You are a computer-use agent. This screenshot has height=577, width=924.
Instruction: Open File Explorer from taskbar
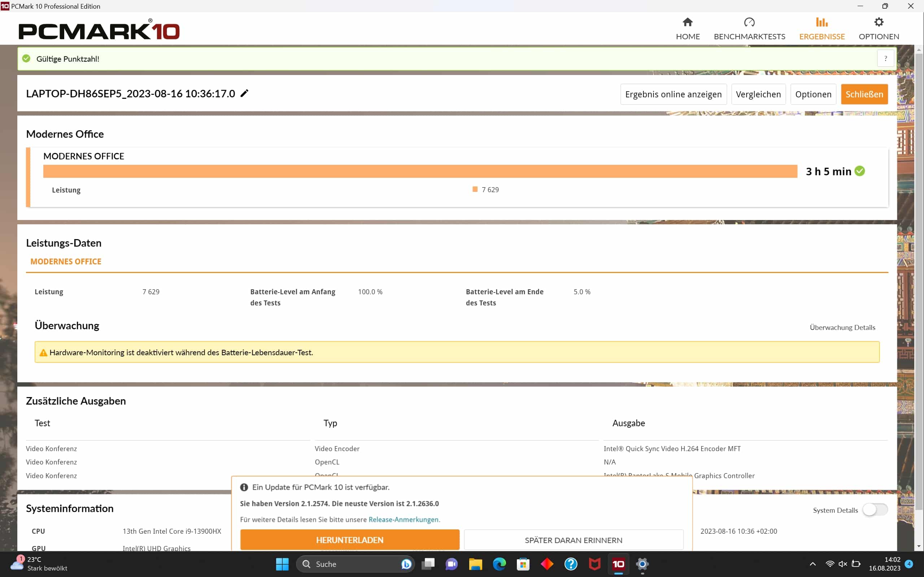point(475,564)
